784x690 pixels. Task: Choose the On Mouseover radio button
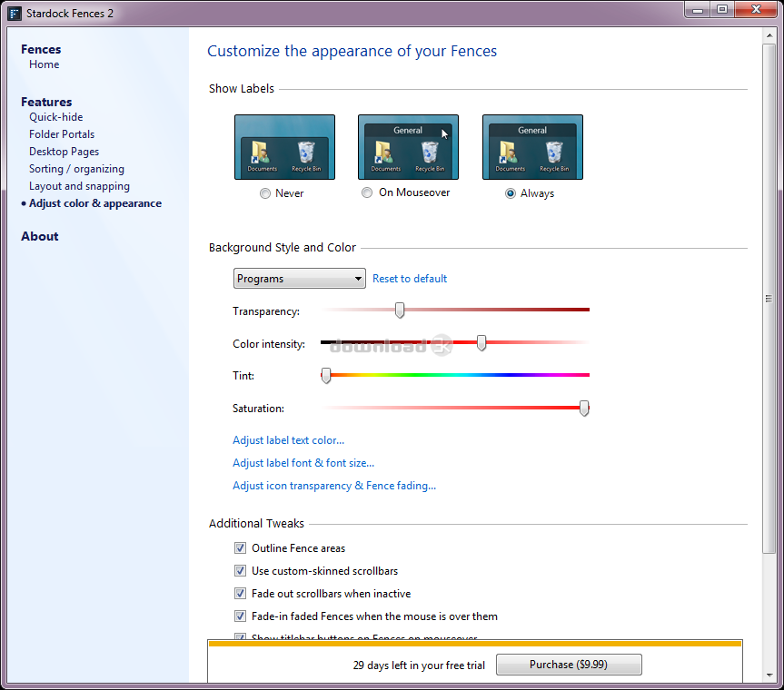click(x=367, y=192)
